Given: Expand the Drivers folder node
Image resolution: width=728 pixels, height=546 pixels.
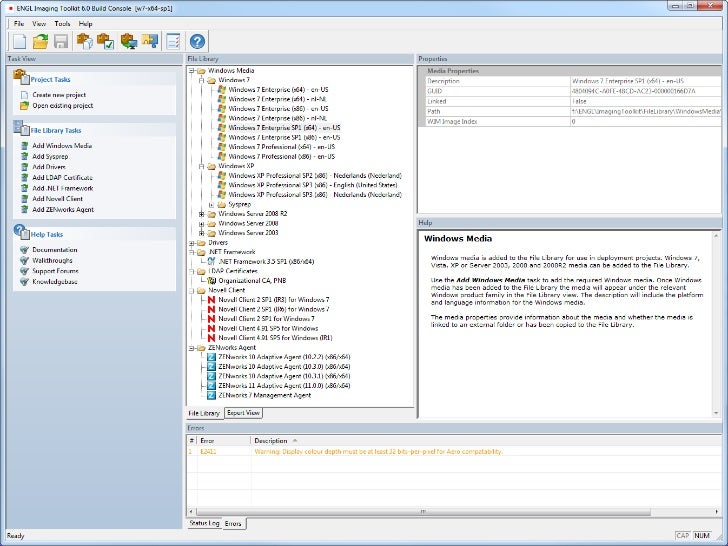Looking at the screenshot, I should pos(191,242).
